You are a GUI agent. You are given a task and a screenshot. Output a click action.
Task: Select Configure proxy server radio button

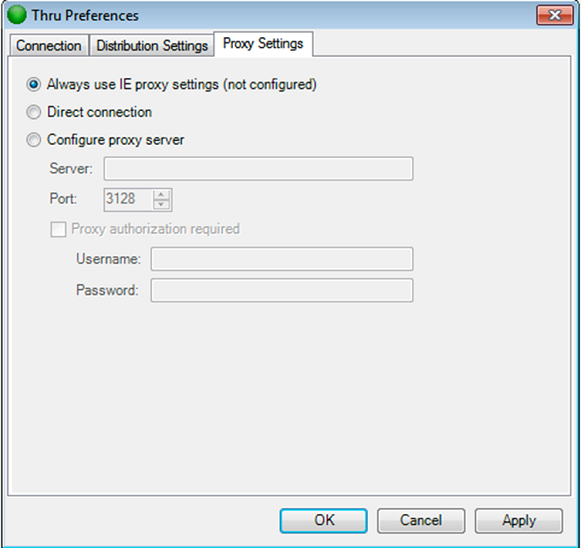[x=33, y=140]
